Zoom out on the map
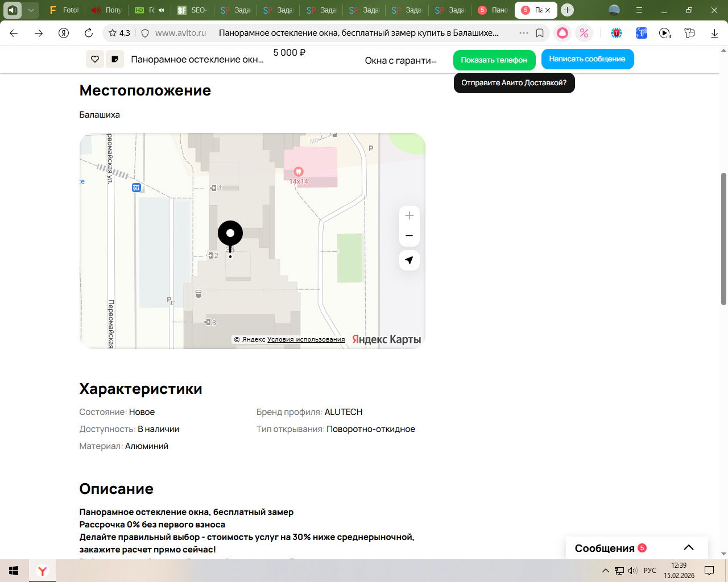Image resolution: width=728 pixels, height=582 pixels. (409, 236)
